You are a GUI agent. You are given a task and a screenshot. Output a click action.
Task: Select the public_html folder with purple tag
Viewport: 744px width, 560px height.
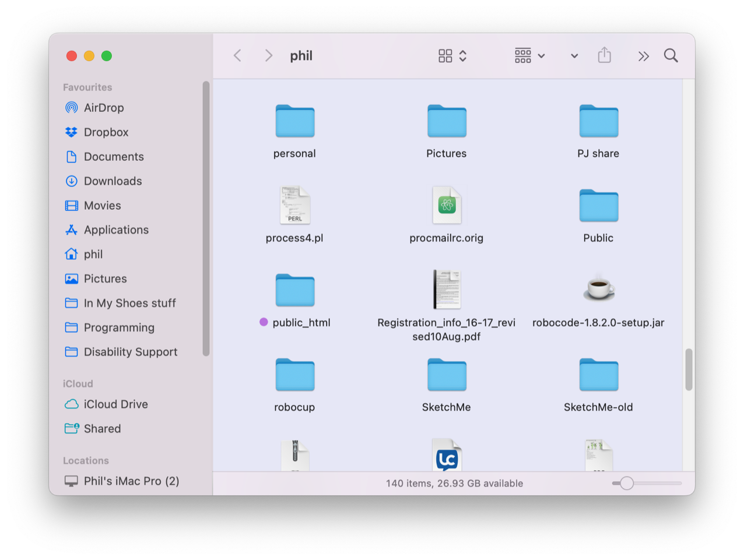tap(294, 290)
